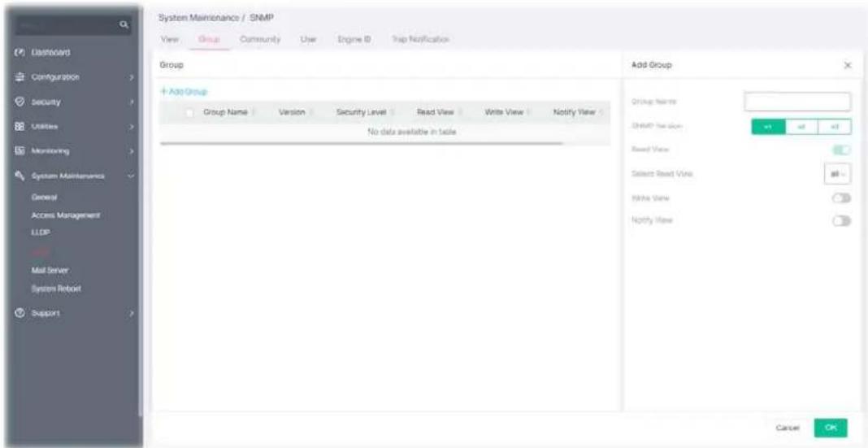Sort table by Security Level column
868x448 pixels.
tap(392, 112)
